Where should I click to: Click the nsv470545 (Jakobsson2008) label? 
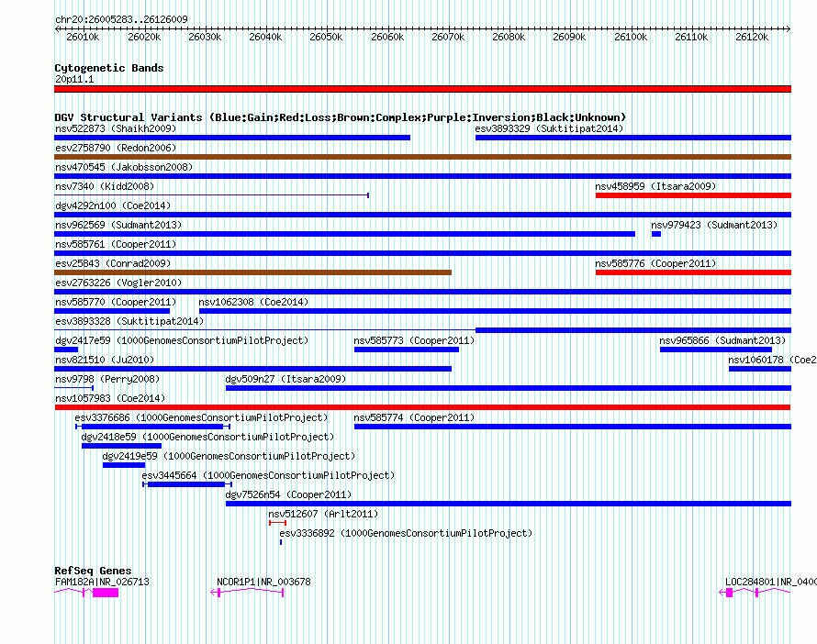pos(124,167)
